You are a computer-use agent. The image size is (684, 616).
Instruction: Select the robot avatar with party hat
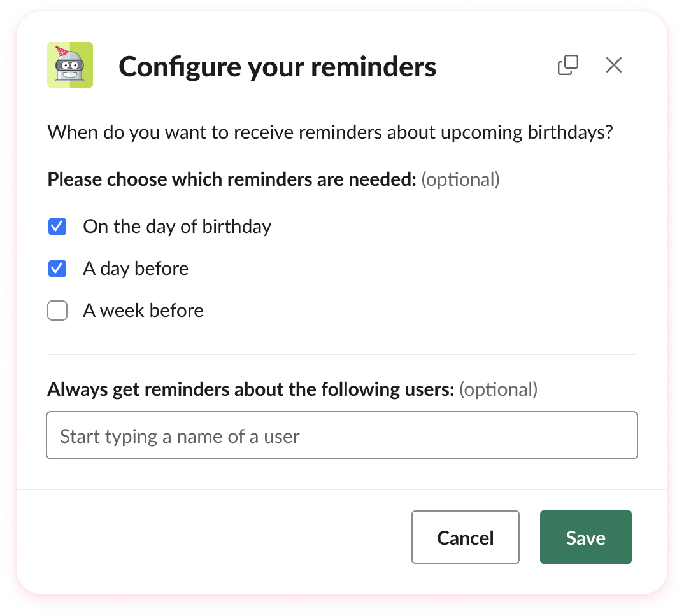coord(70,65)
